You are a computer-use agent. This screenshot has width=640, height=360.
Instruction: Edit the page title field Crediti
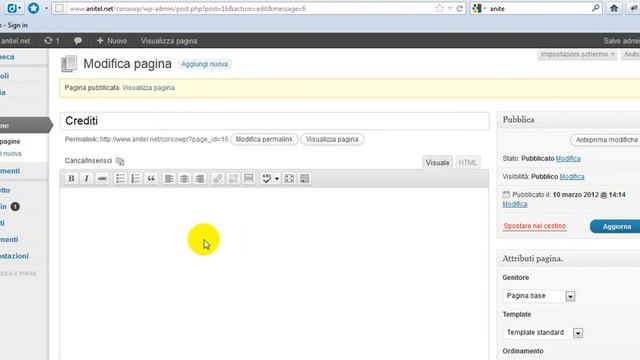point(274,121)
